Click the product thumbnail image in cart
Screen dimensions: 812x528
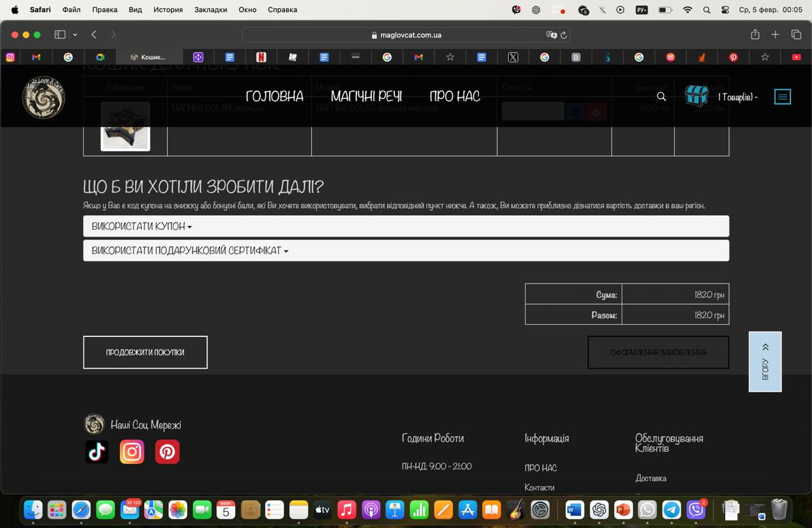(x=126, y=126)
